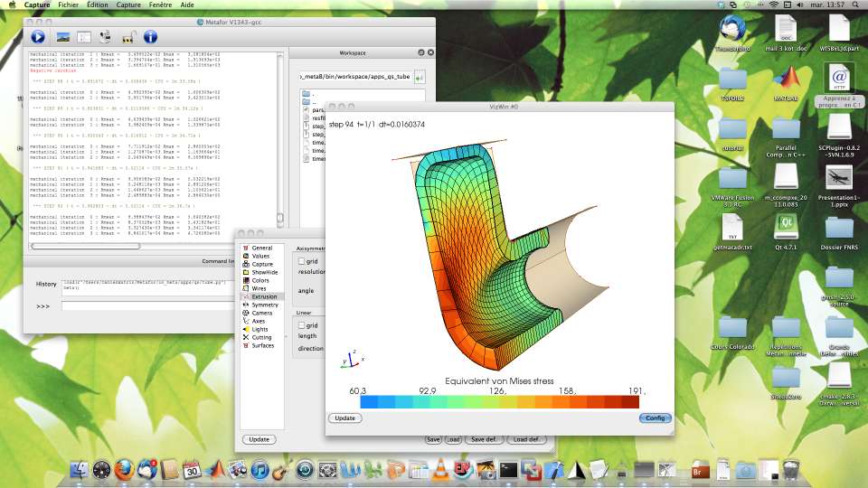Select Capture in the config list
868x488 pixels.
click(262, 265)
